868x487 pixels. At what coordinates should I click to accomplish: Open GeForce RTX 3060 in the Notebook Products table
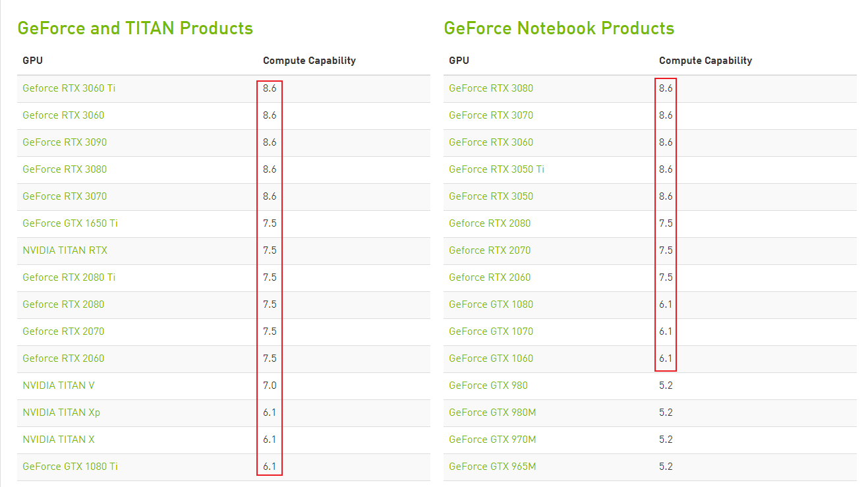pyautogui.click(x=491, y=142)
